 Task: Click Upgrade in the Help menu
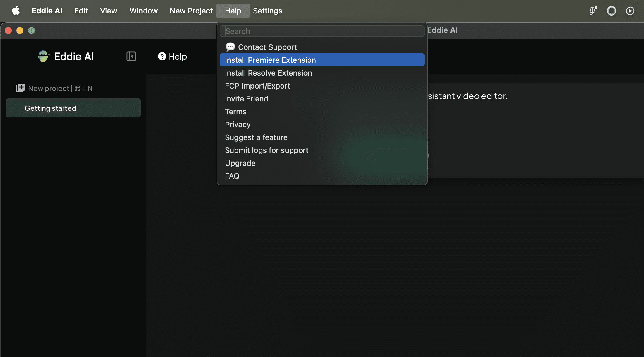pos(240,163)
